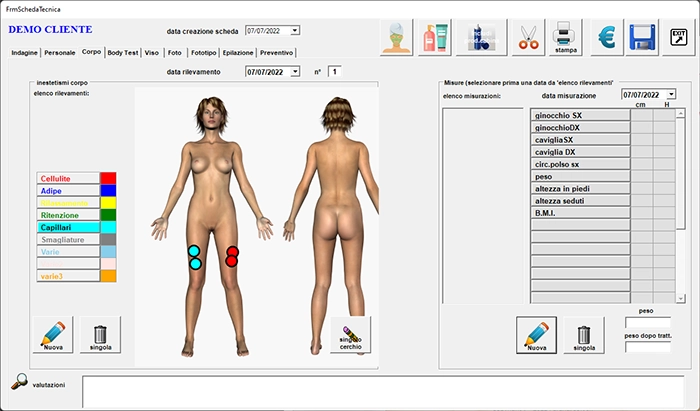Select the ginocchioDX measurement row
Viewport: 700px width, 411px height.
580,128
